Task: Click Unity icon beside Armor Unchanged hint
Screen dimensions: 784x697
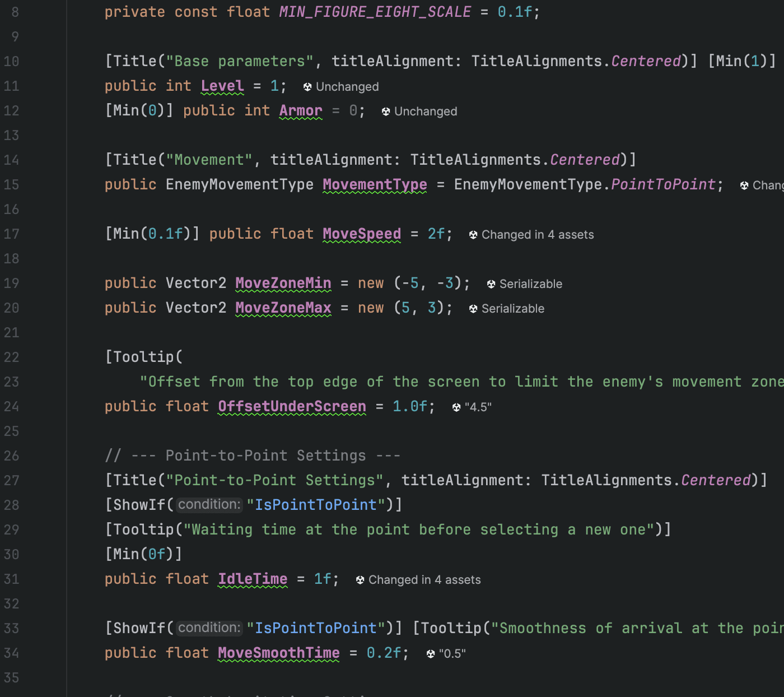Action: pos(386,111)
